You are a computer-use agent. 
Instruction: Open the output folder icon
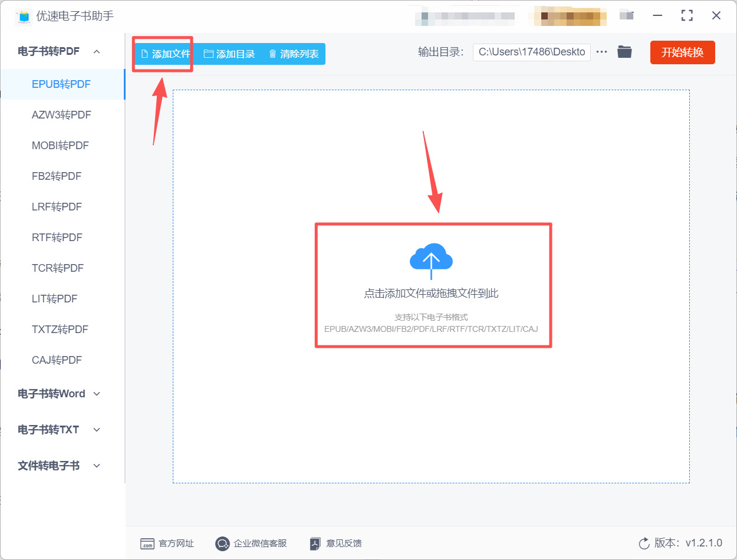coord(624,52)
